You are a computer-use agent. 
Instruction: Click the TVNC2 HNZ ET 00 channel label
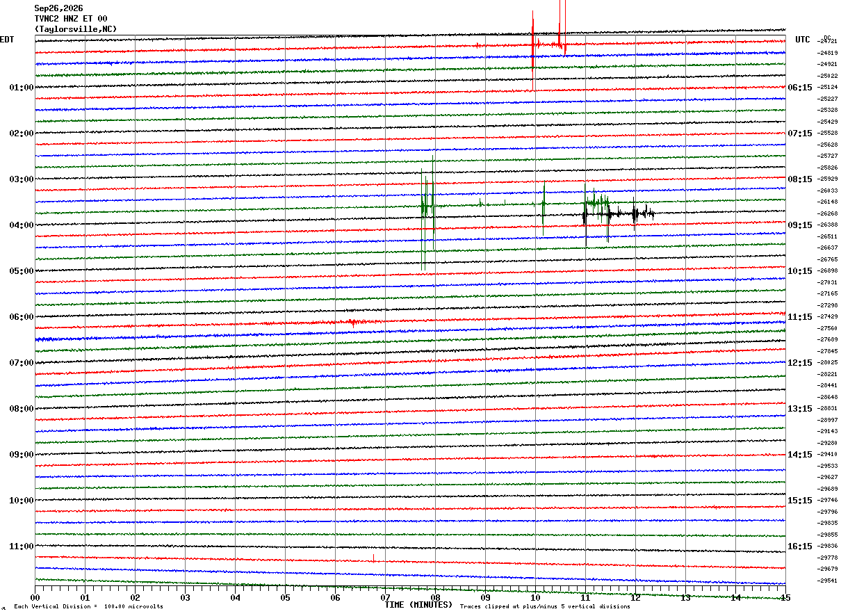[71, 19]
